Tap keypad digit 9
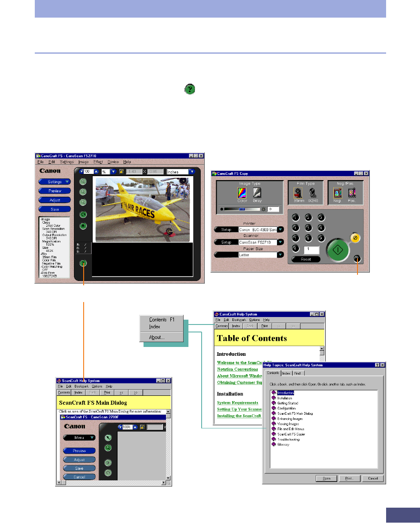 coord(321,238)
